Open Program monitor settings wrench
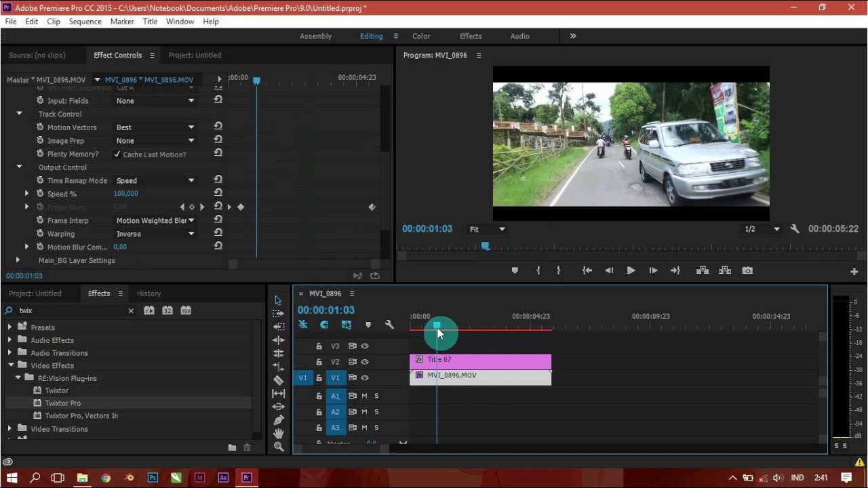This screenshot has width=868, height=488. pyautogui.click(x=794, y=229)
